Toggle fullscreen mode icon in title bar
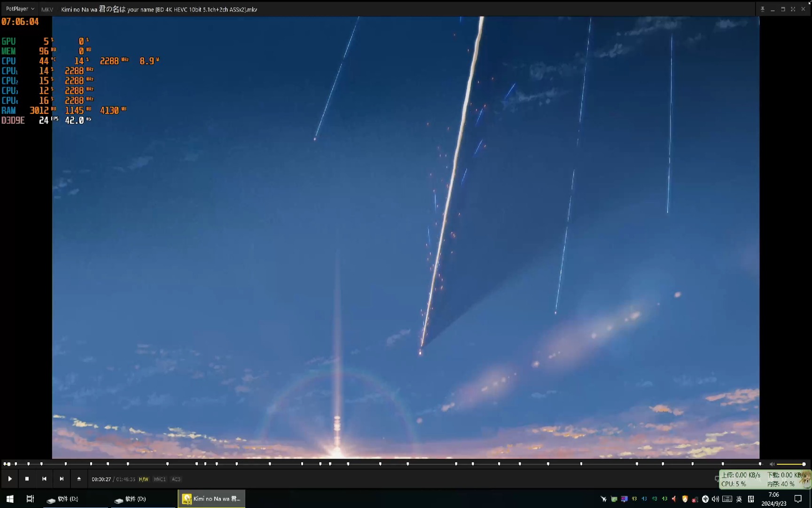812x508 pixels. [793, 9]
